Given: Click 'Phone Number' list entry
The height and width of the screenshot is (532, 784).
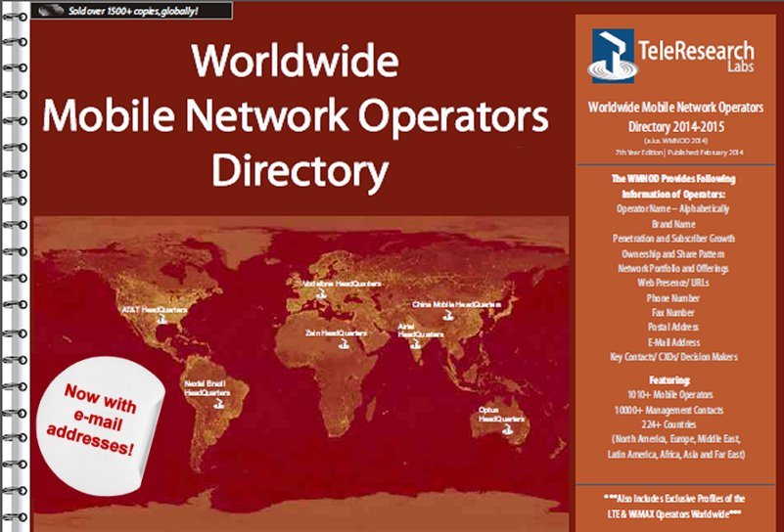Looking at the screenshot, I should pyautogui.click(x=673, y=298).
